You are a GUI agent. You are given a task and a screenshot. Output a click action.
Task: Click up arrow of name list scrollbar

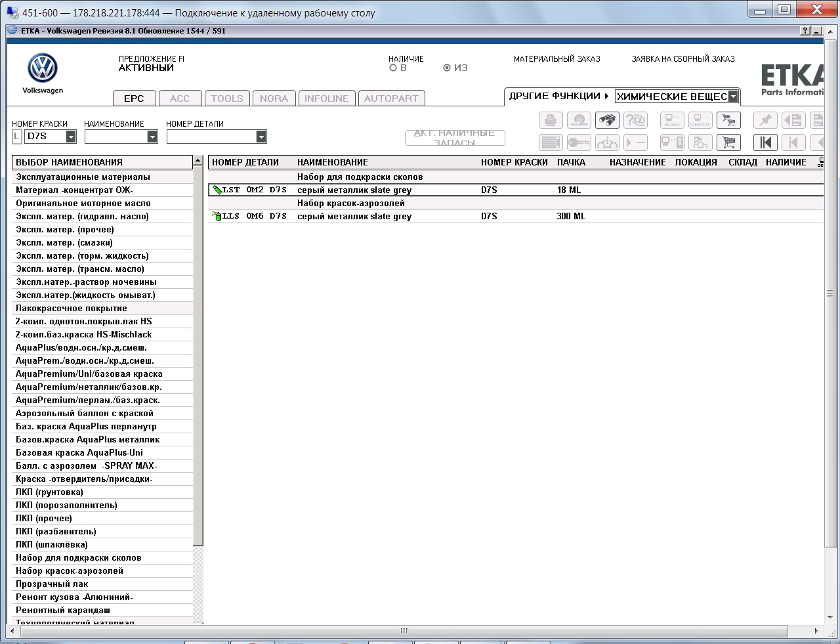pos(198,161)
